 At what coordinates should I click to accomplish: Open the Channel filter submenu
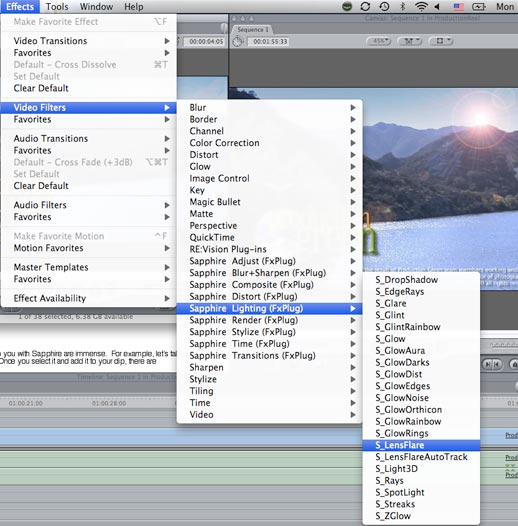pos(269,131)
